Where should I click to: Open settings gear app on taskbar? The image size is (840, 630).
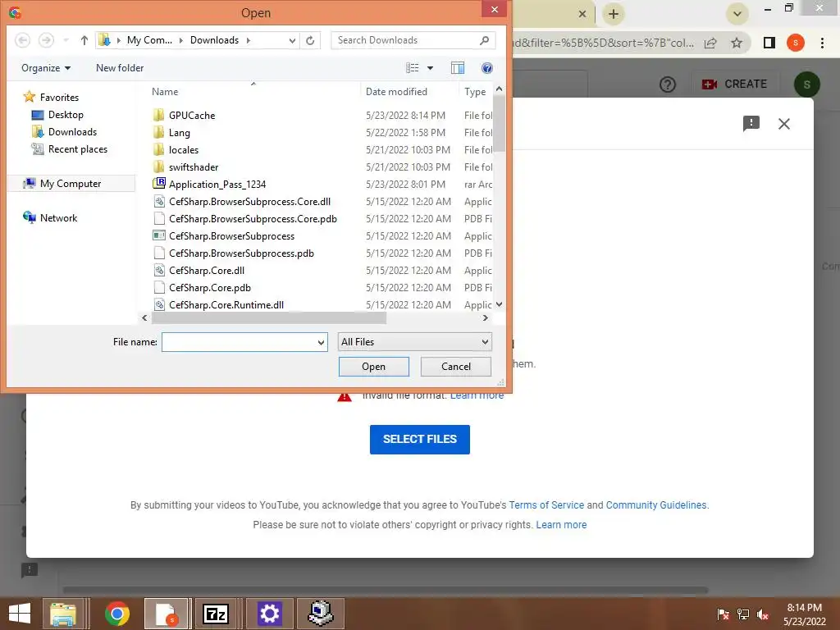[x=269, y=614]
